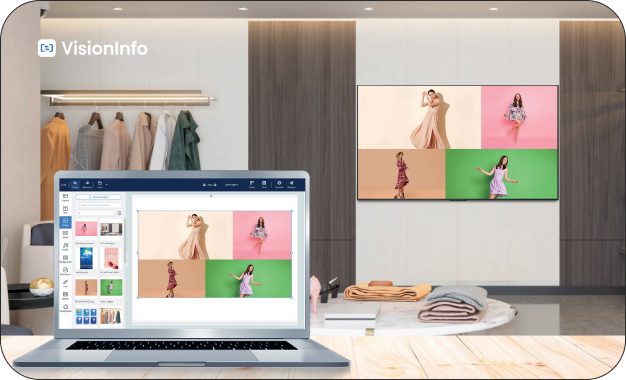626x380 pixels.
Task: Open the Video panel in left sidebar
Action: (65, 234)
